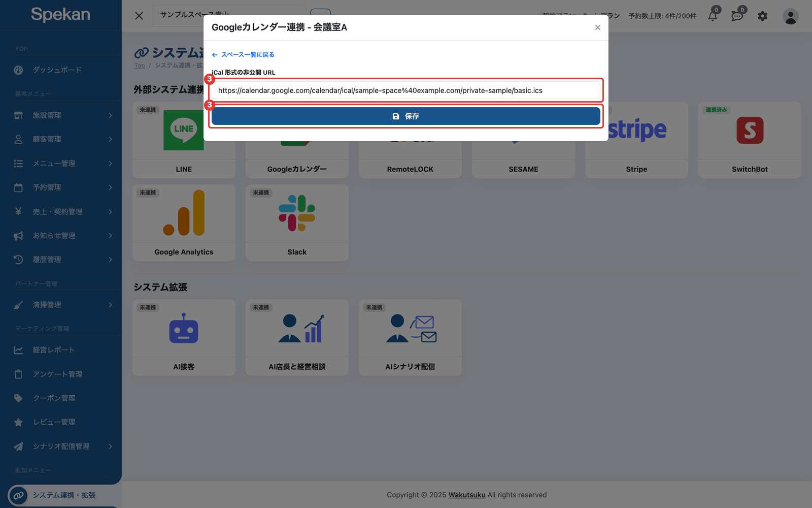
Task: Open the user profile avatar
Action: [790, 16]
